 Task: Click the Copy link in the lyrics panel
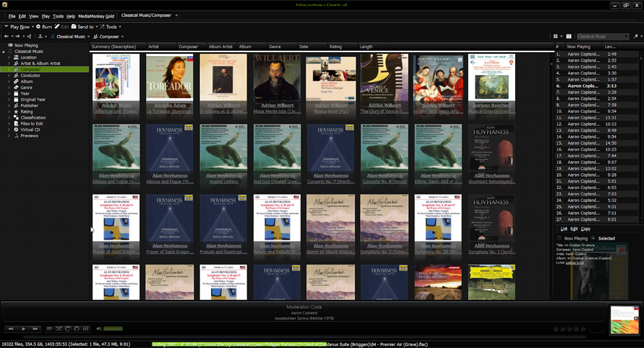pyautogui.click(x=586, y=229)
